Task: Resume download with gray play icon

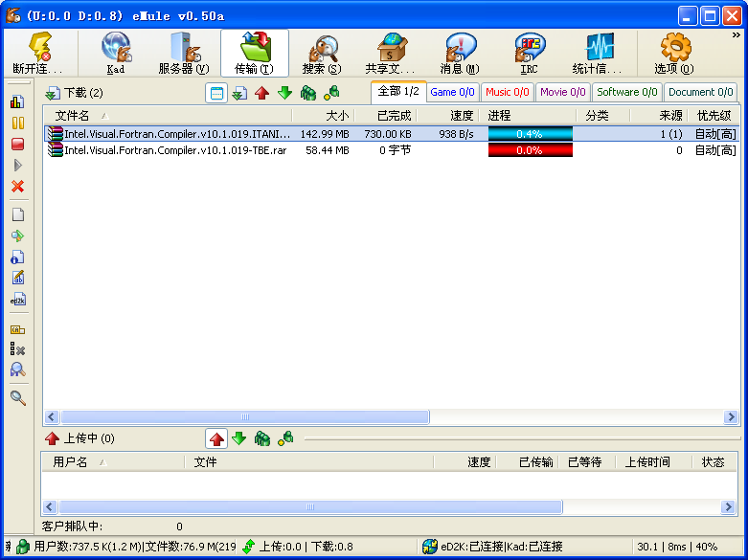Action: click(17, 165)
